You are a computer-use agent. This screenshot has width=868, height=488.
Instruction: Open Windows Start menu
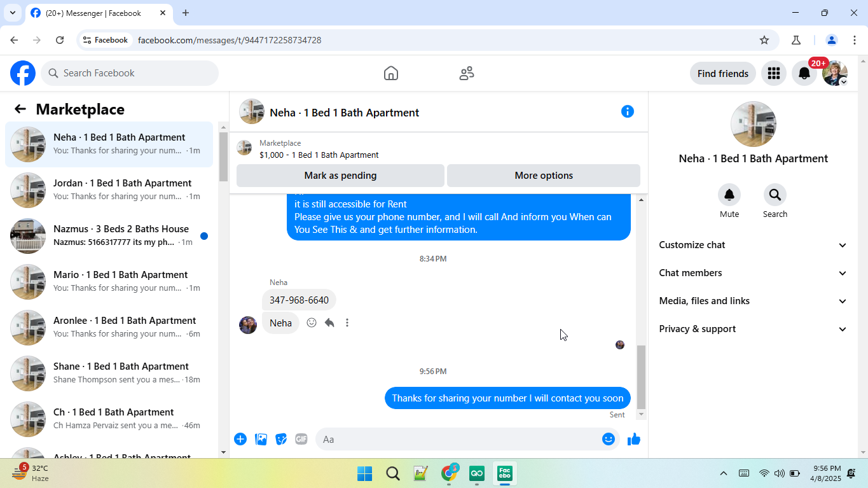(365, 473)
